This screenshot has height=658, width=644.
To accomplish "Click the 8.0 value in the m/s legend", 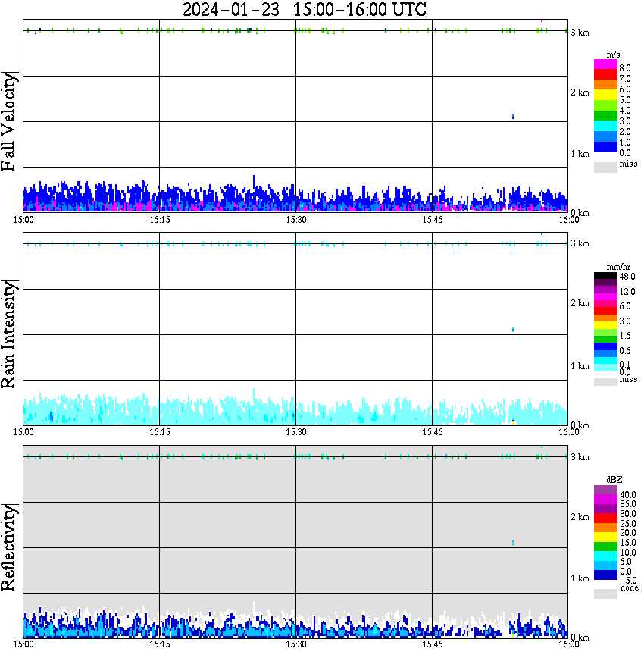I will 625,68.
